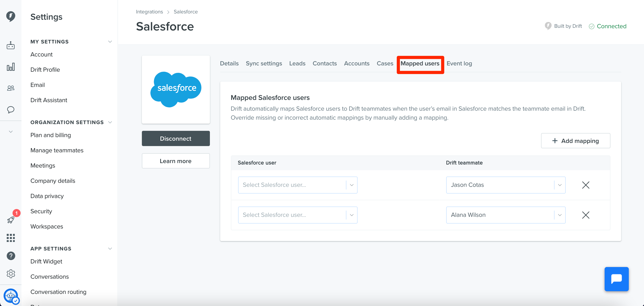Screen dimensions: 644x306
Task: Switch to the Sync settings tab
Action: [264, 63]
